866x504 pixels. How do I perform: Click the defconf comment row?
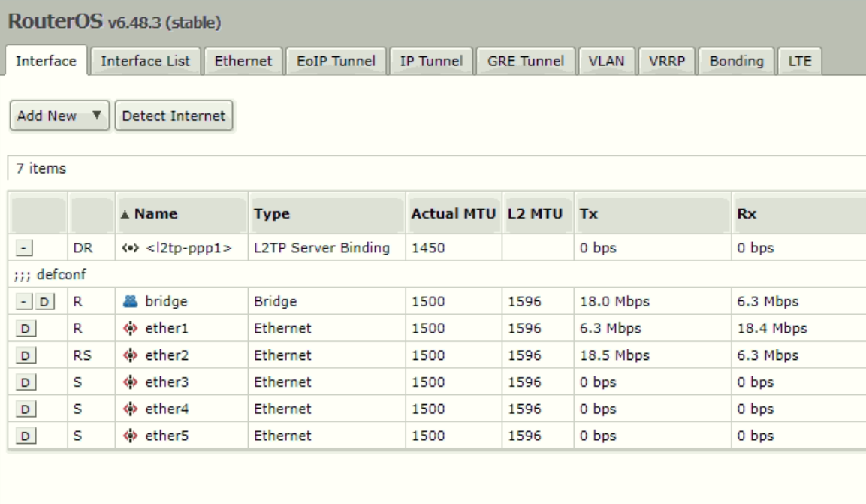point(437,275)
